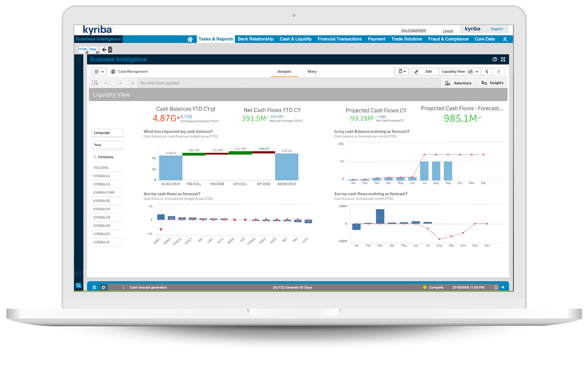Click the help question mark icon
This screenshot has height=373, width=588.
[495, 59]
